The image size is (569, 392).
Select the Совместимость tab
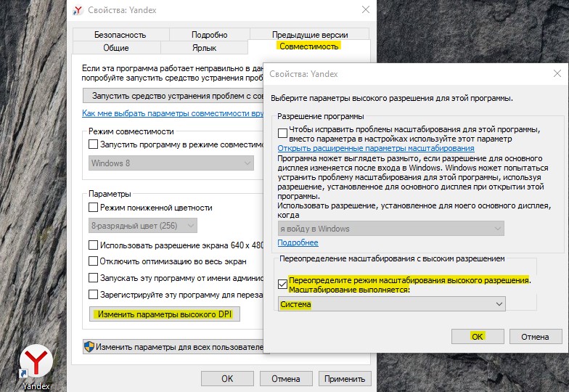pyautogui.click(x=309, y=46)
